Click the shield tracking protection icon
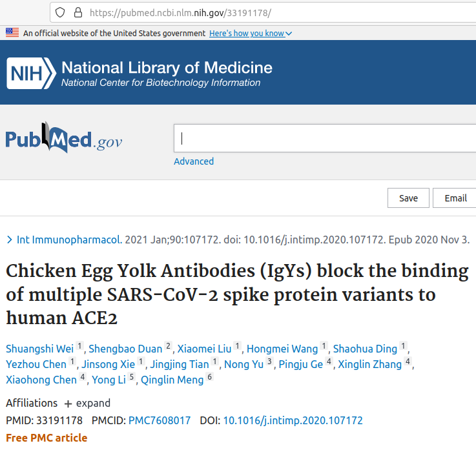 tap(60, 12)
